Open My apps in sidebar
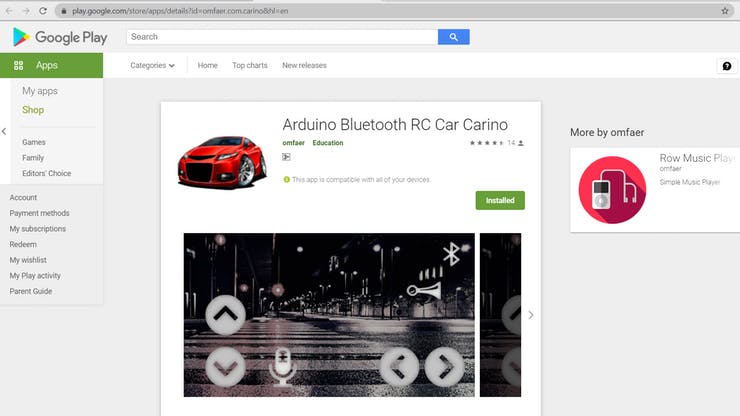740x416 pixels. tap(40, 91)
